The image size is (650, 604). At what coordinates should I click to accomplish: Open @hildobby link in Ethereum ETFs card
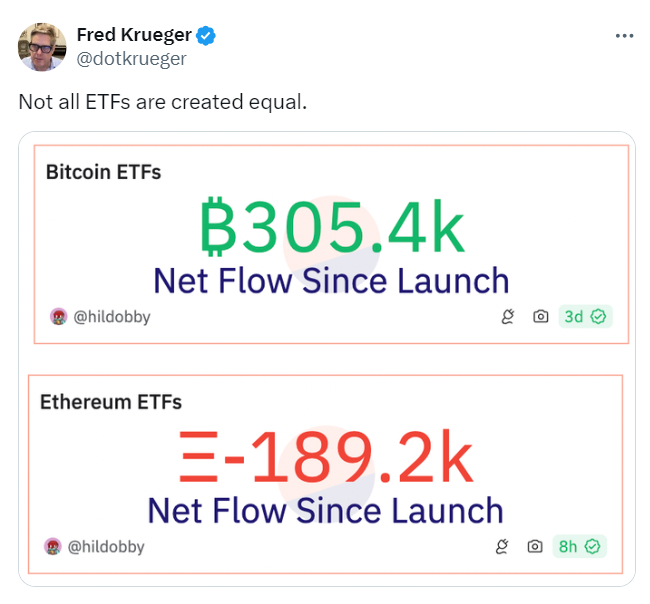pos(106,547)
